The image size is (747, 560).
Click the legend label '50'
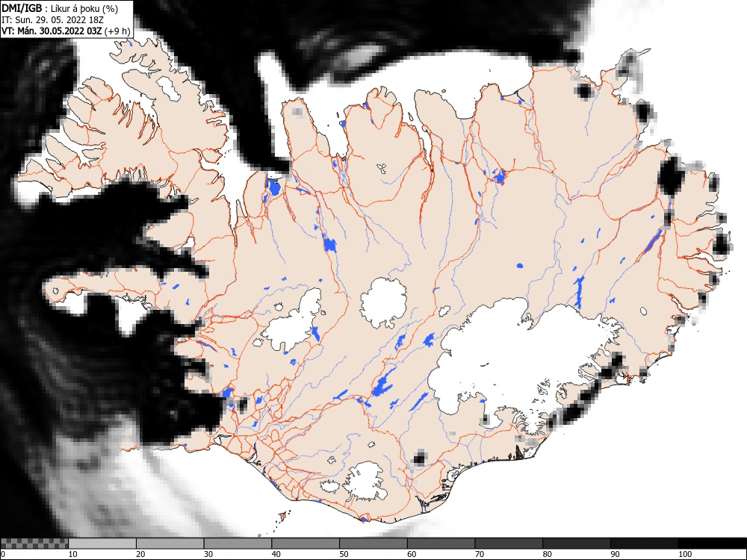tap(344, 554)
